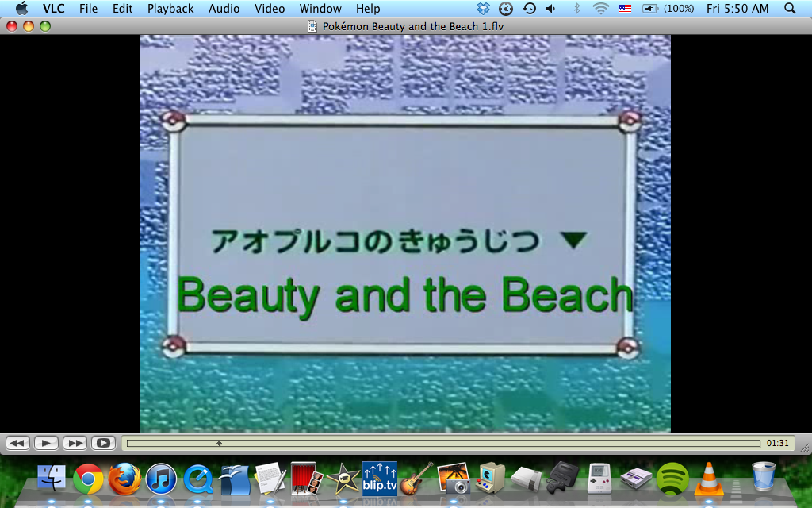Open the arcade cabinet emulator dock icon

point(490,478)
